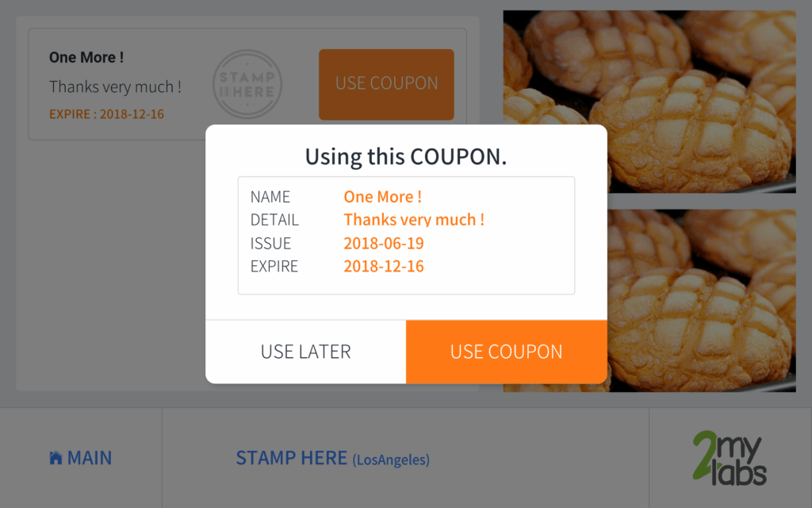Open the MAIN navigation item

tap(81, 458)
